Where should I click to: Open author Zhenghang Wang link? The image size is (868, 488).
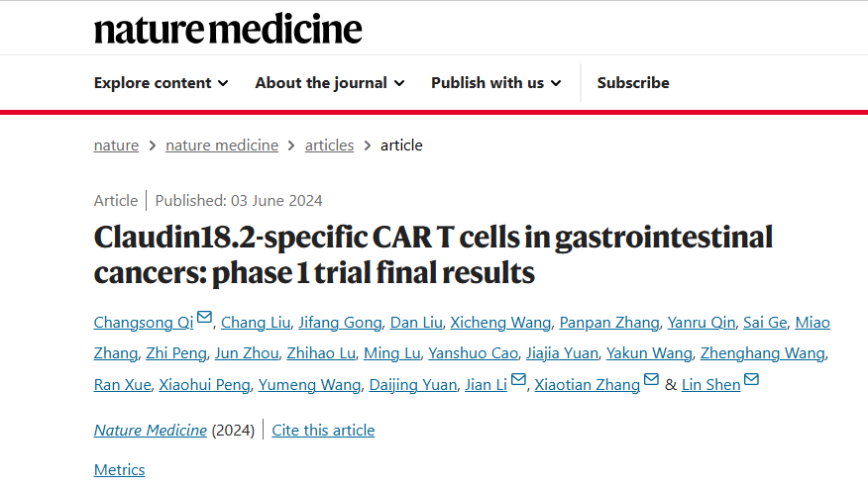pos(763,353)
